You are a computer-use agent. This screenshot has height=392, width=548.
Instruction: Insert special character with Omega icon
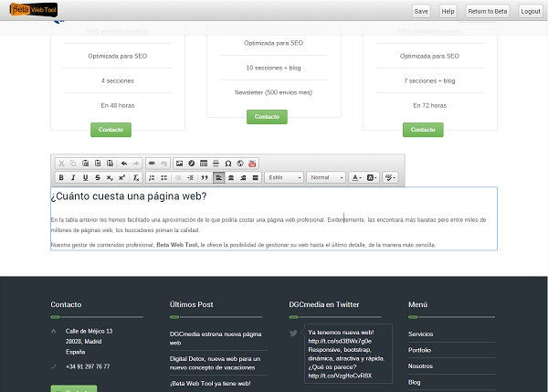point(227,164)
